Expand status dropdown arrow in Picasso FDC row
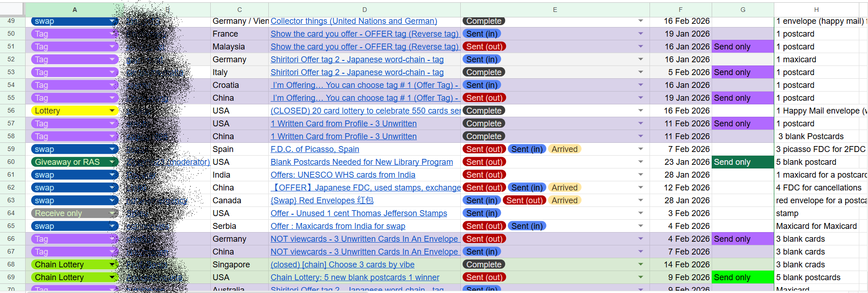 click(640, 149)
